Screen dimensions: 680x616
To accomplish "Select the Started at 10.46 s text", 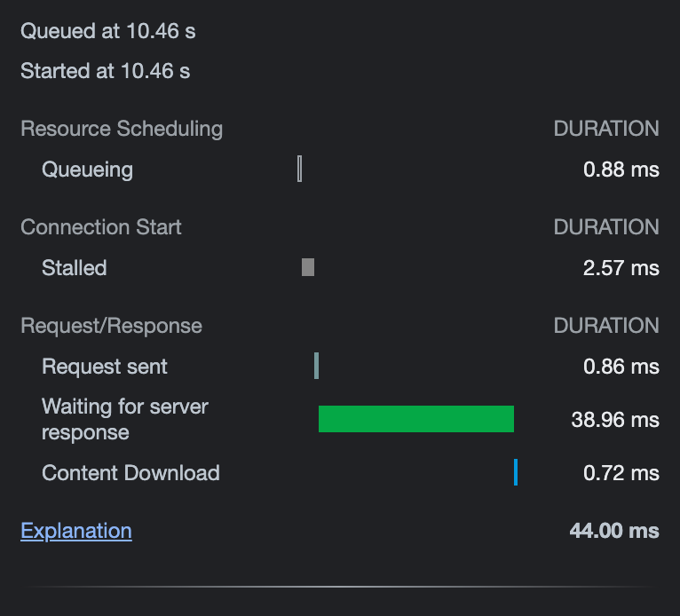I will point(106,71).
